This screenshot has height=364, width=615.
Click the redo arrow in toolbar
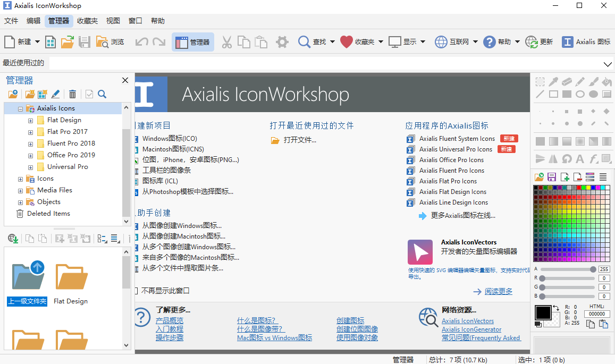[159, 41]
